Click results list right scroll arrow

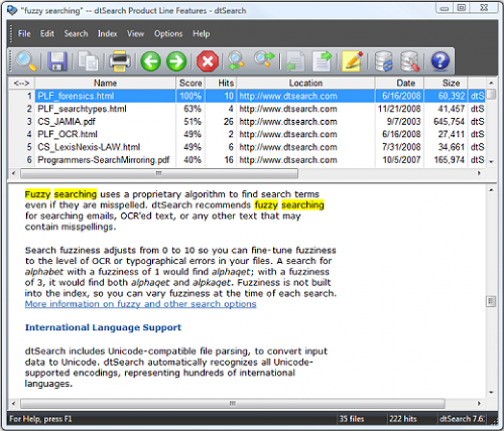[x=479, y=173]
